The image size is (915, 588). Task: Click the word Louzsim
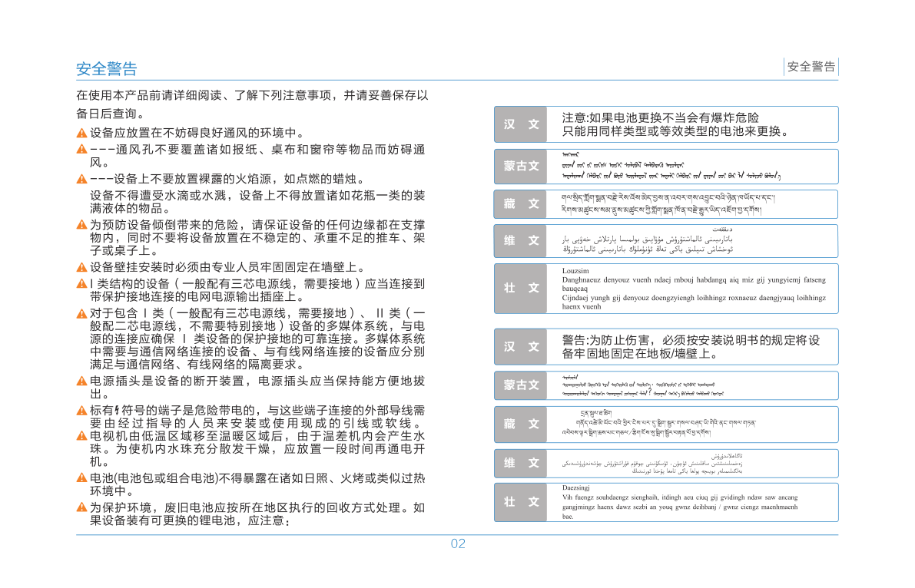point(575,271)
